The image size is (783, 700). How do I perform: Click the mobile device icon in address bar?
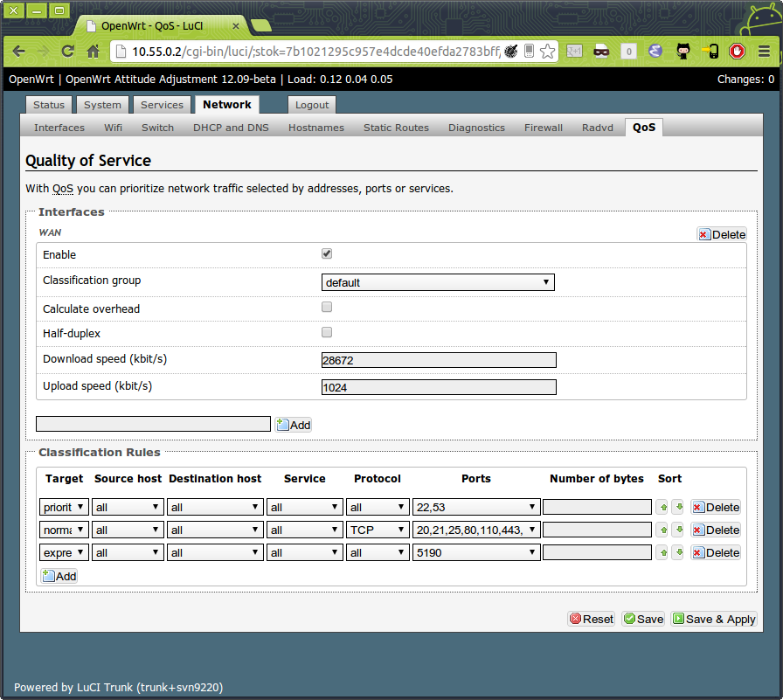click(x=530, y=51)
